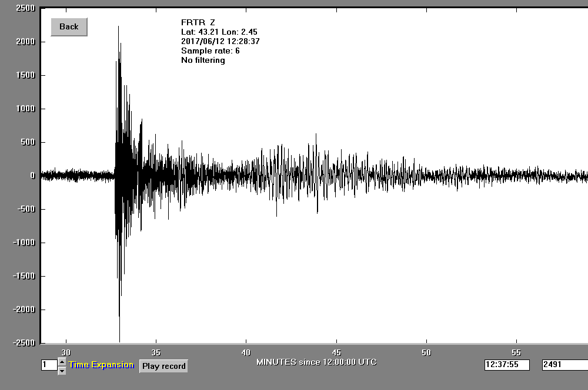Click the Sample rate: 6 text
The height and width of the screenshot is (390, 588).
(210, 51)
